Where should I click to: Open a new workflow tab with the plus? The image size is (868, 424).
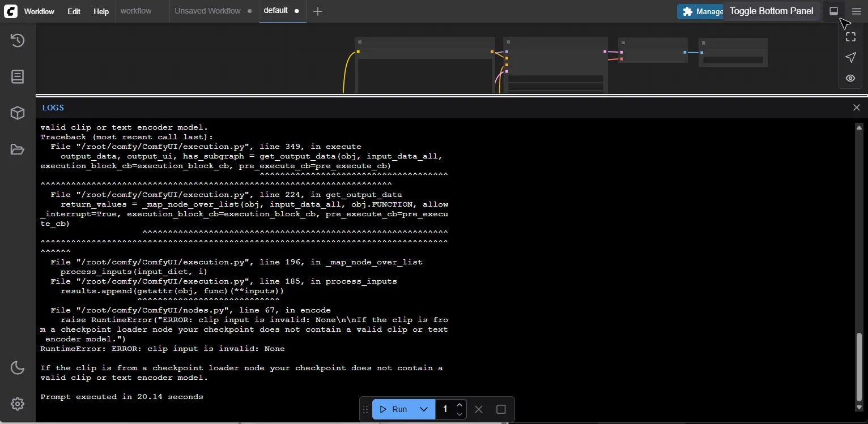(x=318, y=11)
